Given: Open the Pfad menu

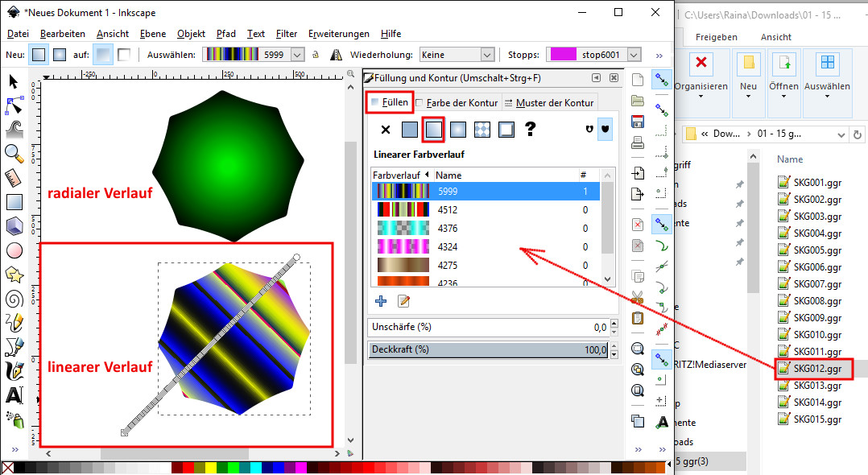Looking at the screenshot, I should [225, 34].
